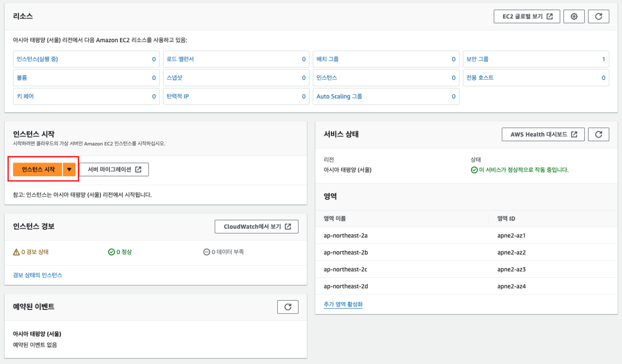Screen dimensions: 622x364
Task: Refresh the 리소스 panel
Action: (x=598, y=17)
